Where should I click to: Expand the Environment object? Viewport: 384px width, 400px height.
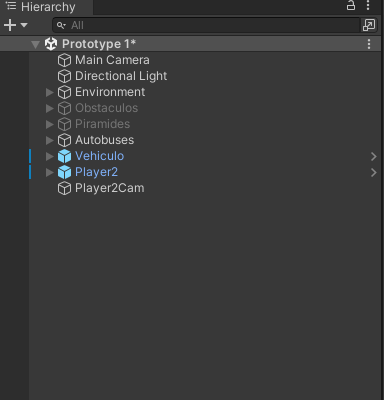49,92
